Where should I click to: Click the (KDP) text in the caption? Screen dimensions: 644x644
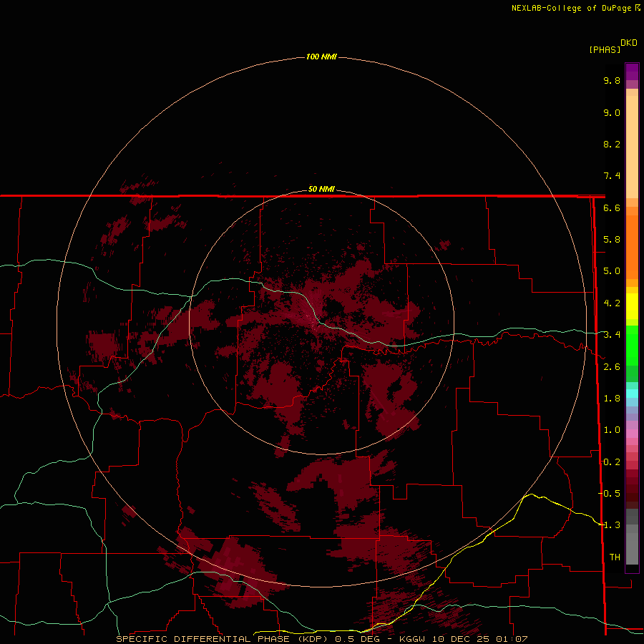(x=314, y=639)
